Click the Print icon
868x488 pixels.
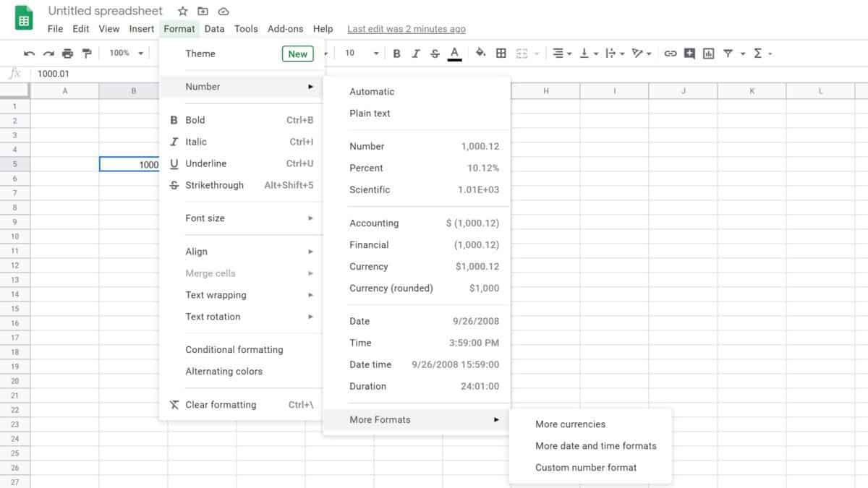67,53
